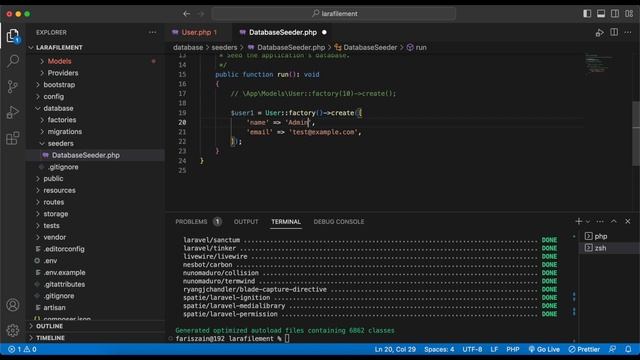Open DatabaseSeeder.php in the file tree
This screenshot has height=360, width=640.
pos(96,156)
